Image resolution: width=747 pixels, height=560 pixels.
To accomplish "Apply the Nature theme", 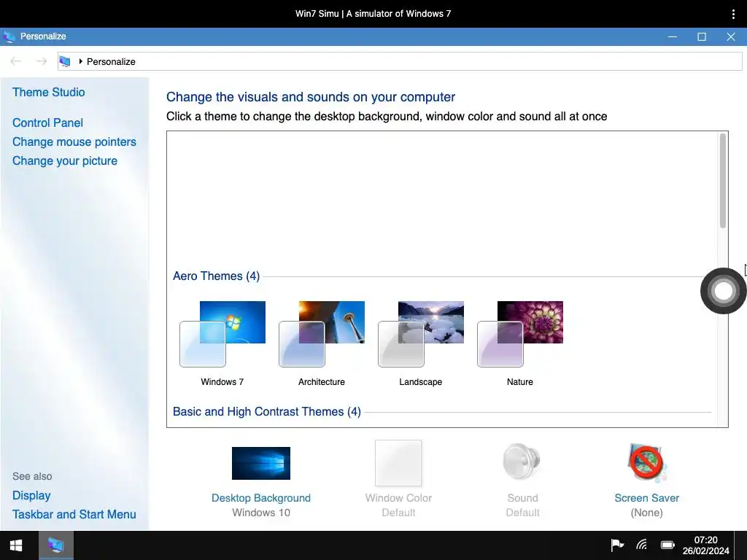I will (519, 334).
